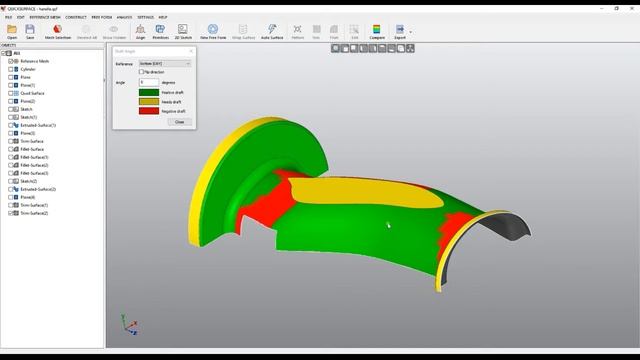
Task: Click the yellow Needs draft swatch
Action: coord(149,102)
